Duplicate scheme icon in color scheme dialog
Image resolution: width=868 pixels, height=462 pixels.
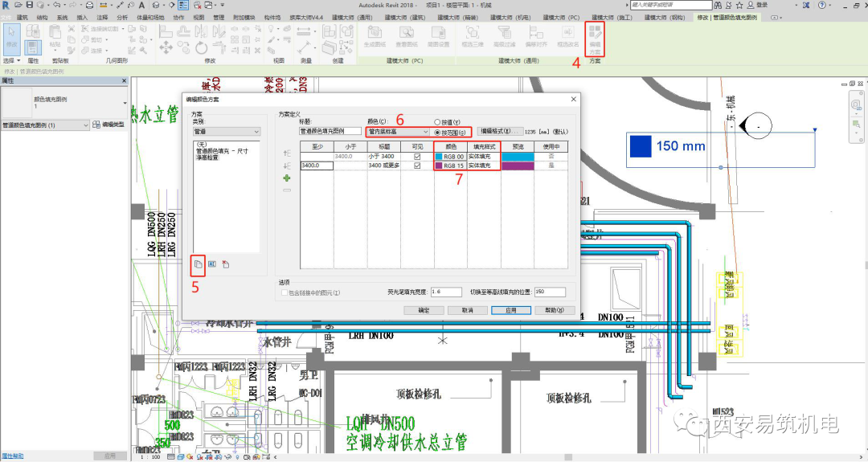(x=199, y=264)
